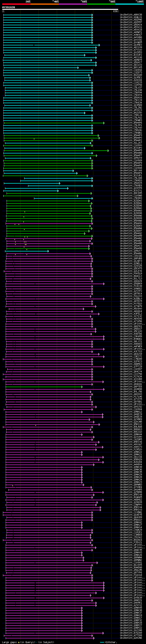Select label UniRef100_A0N0G7
The image size is (146, 644).
click(x=131, y=35)
